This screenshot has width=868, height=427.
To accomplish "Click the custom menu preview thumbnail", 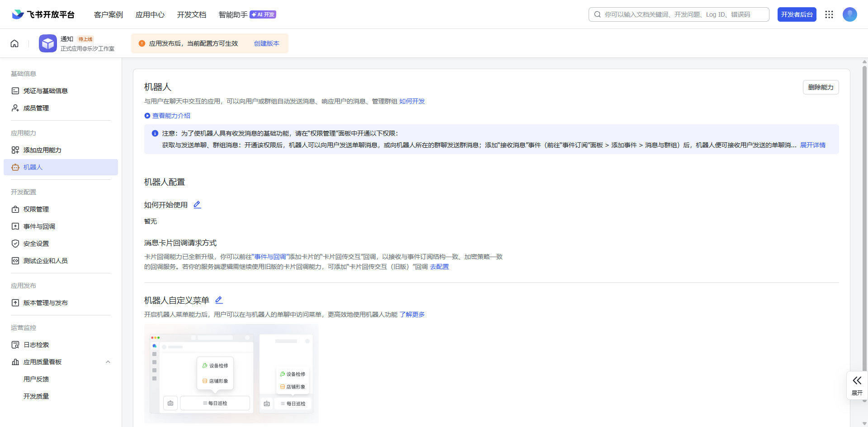I will pyautogui.click(x=231, y=373).
